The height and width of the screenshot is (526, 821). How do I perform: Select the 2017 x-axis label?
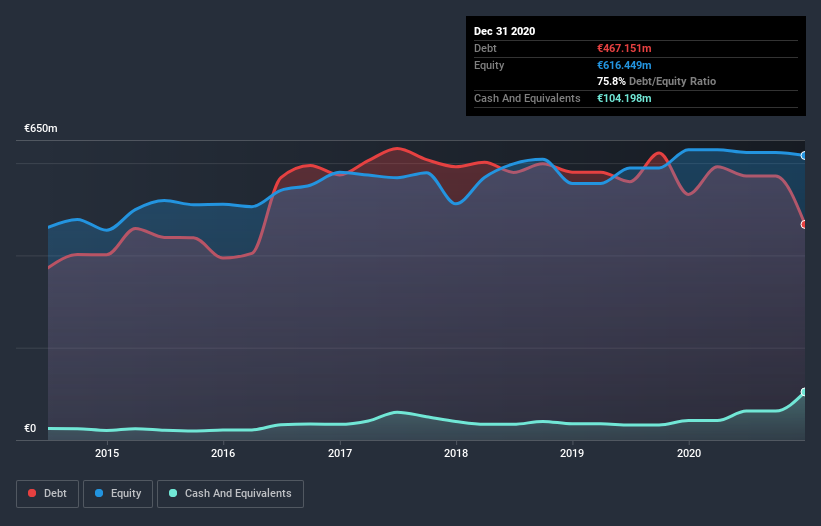click(x=340, y=453)
